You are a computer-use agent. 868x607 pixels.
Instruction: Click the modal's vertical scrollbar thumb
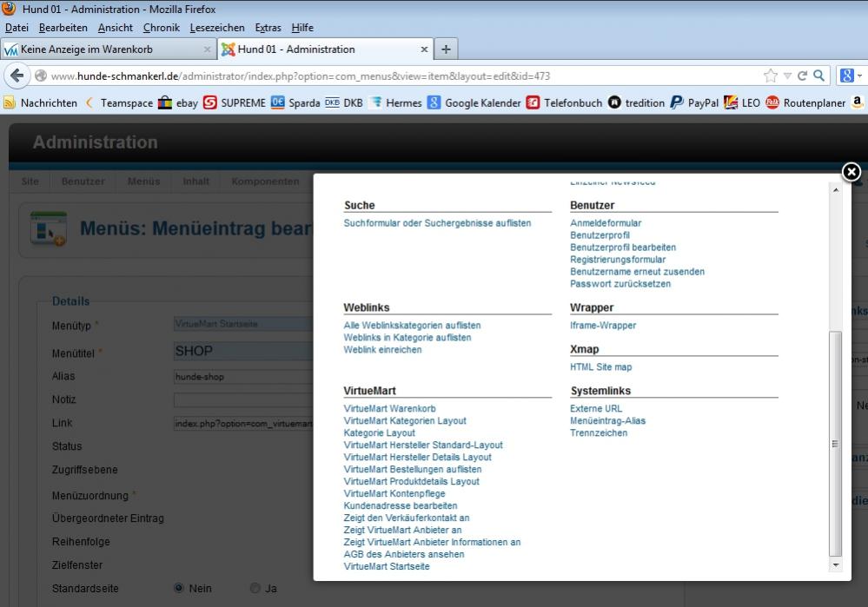click(836, 443)
